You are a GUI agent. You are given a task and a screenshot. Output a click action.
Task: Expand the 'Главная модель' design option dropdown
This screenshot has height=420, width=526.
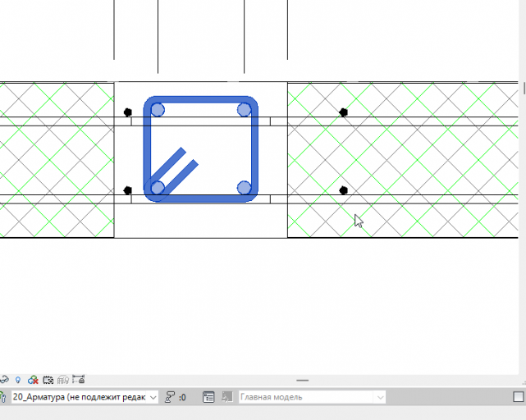click(x=312, y=397)
